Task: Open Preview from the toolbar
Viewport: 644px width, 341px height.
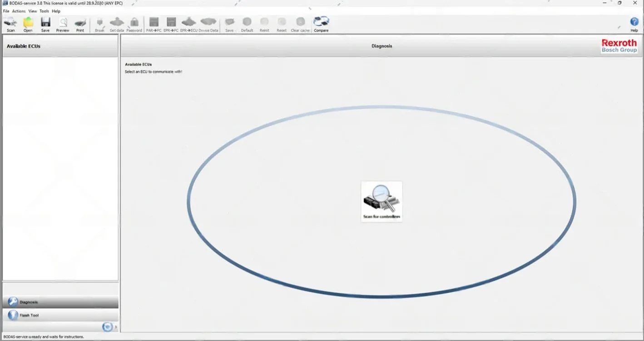Action: [x=63, y=24]
